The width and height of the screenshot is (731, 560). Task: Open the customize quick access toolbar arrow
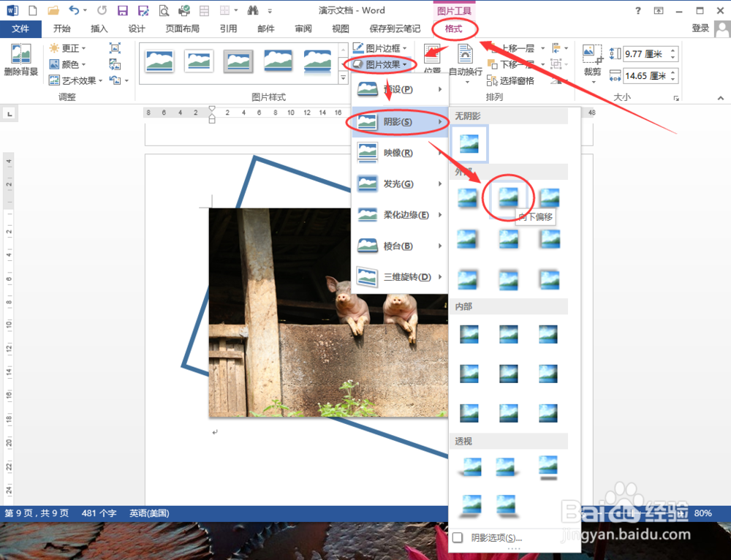(x=270, y=10)
